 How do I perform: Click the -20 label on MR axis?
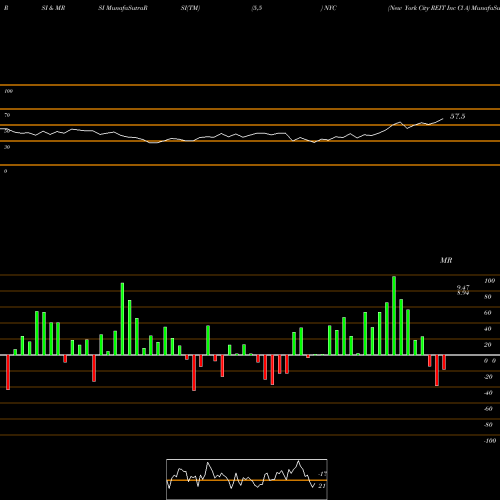pyautogui.click(x=488, y=377)
